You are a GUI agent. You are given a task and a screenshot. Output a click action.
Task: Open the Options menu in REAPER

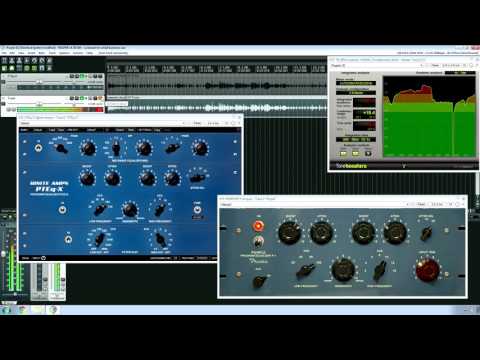point(64,53)
